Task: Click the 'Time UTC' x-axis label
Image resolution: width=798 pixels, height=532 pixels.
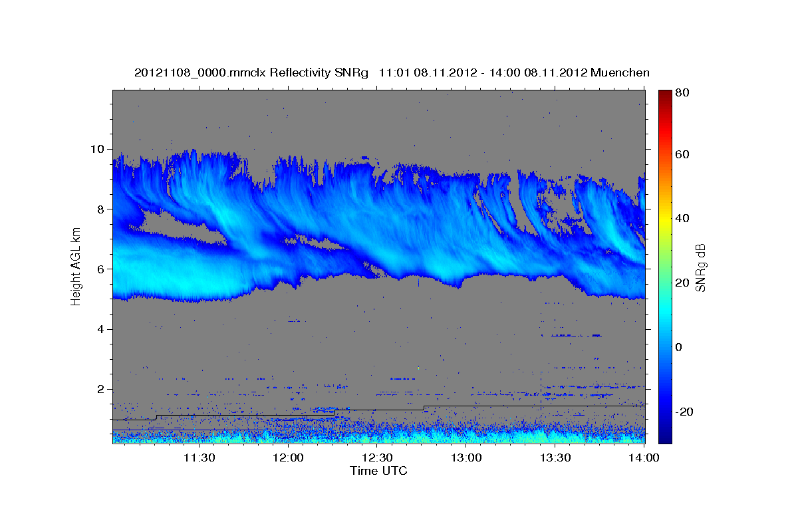Action: [x=378, y=471]
